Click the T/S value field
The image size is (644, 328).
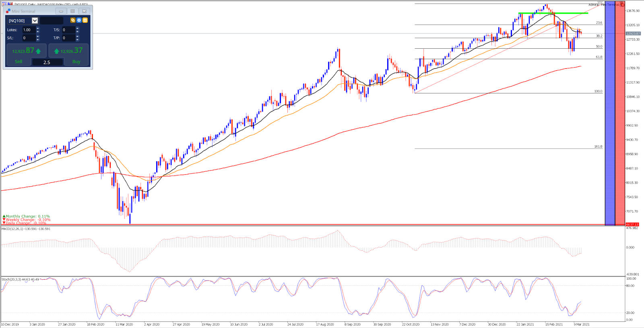point(68,30)
